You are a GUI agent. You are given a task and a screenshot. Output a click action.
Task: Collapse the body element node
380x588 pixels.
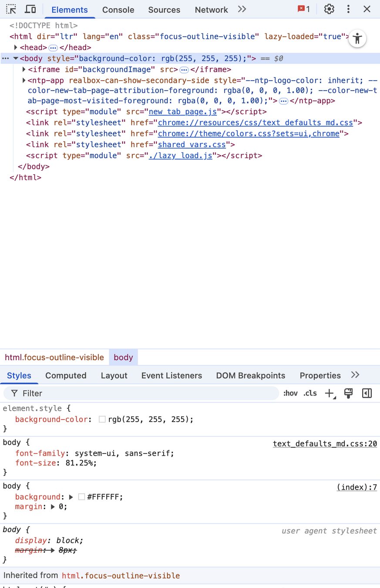point(16,58)
